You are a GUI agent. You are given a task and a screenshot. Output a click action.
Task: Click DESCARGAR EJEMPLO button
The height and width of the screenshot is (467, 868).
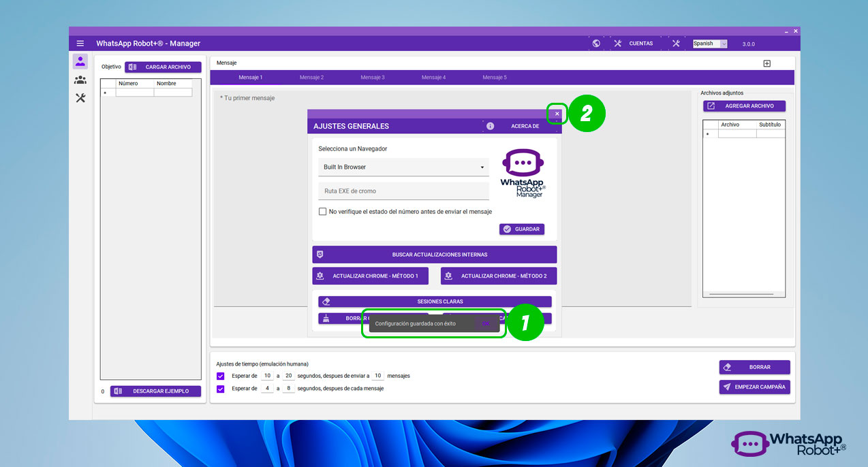[x=155, y=391]
